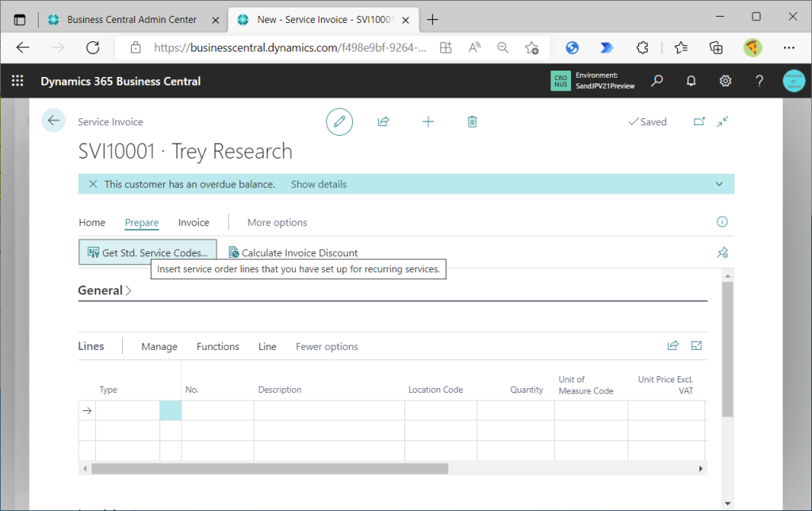Open the Tell Me search icon

pos(657,81)
